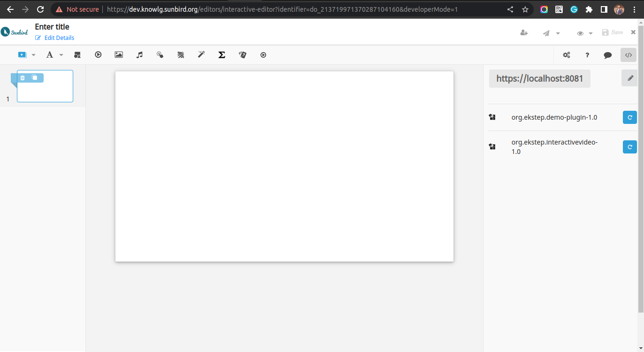Image resolution: width=644 pixels, height=352 pixels.
Task: Open the preview eye dropdown arrow
Action: click(x=590, y=33)
